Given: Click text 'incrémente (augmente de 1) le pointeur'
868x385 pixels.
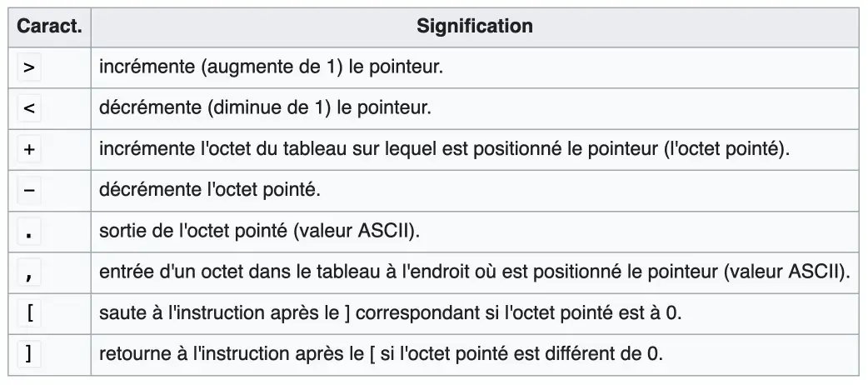Looking at the screenshot, I should coord(272,67).
